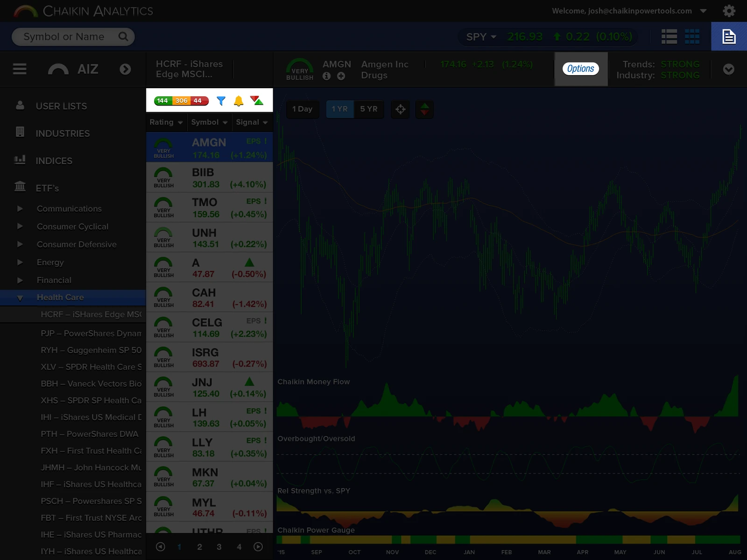747x560 pixels.
Task: Select the 1 YR chart range
Action: click(x=339, y=109)
